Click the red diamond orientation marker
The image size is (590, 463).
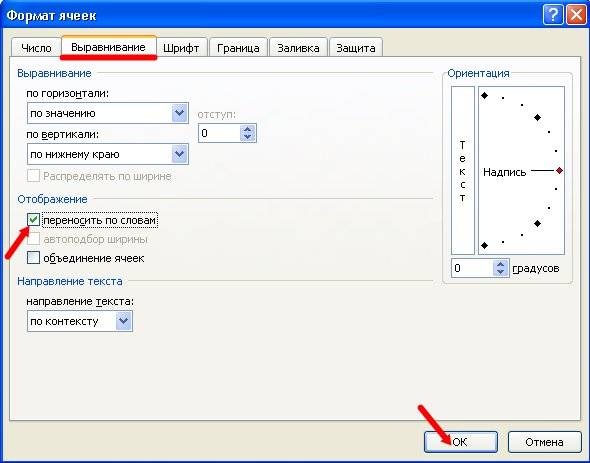click(x=560, y=171)
